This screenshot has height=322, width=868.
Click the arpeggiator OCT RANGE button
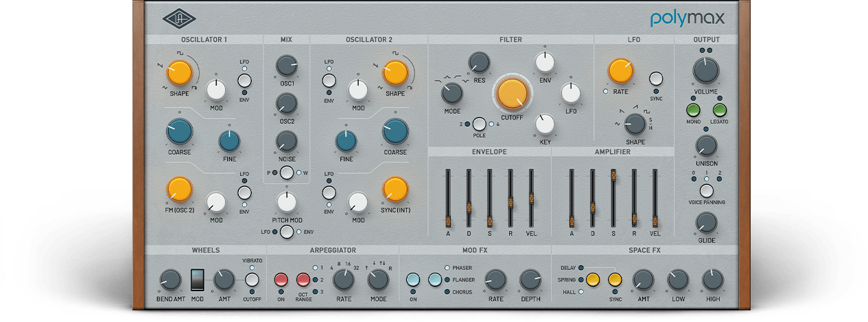303,280
